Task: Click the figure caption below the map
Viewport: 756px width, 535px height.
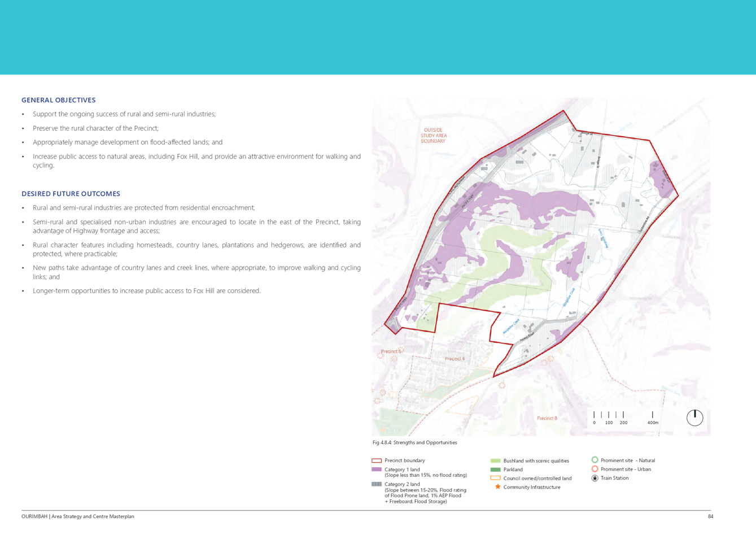Action: click(x=414, y=442)
